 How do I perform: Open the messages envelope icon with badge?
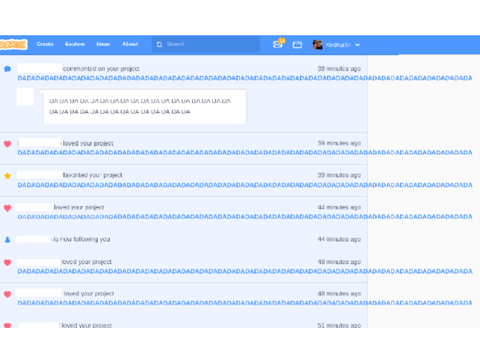click(x=278, y=44)
